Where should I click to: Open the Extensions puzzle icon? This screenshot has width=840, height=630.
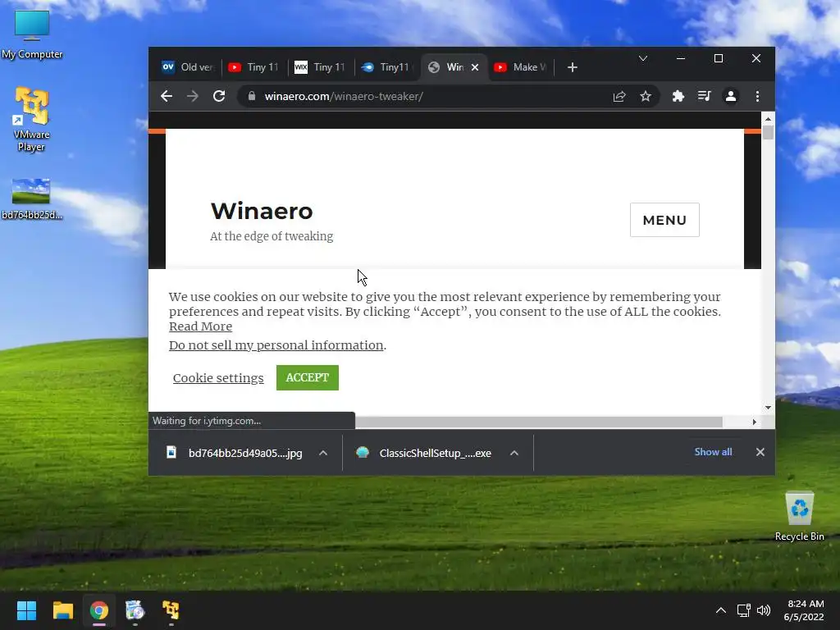point(678,97)
